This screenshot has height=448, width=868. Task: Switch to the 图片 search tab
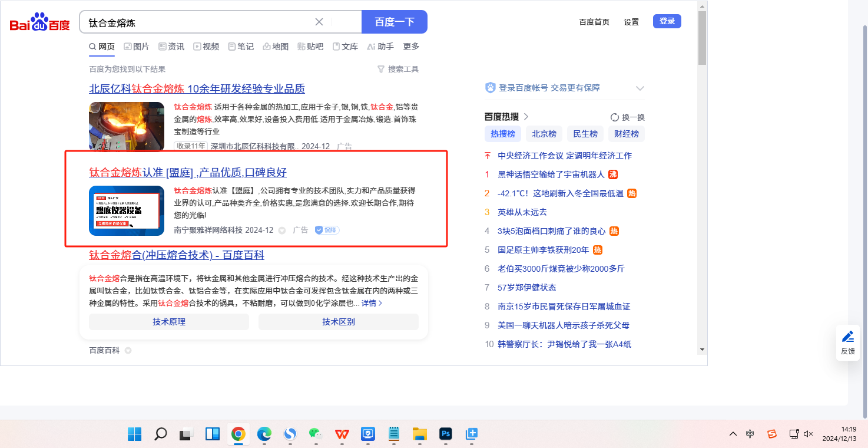(x=136, y=47)
